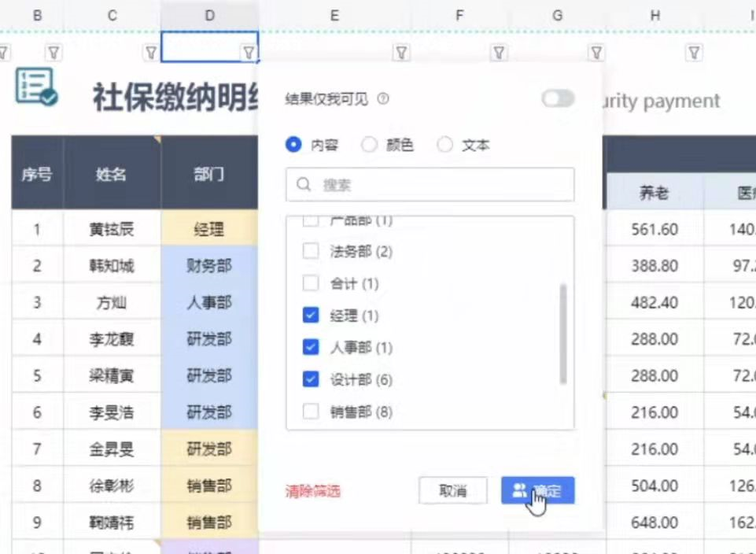The image size is (756, 554).
Task: Click the 研发部 cell in row 7
Action: click(209, 449)
